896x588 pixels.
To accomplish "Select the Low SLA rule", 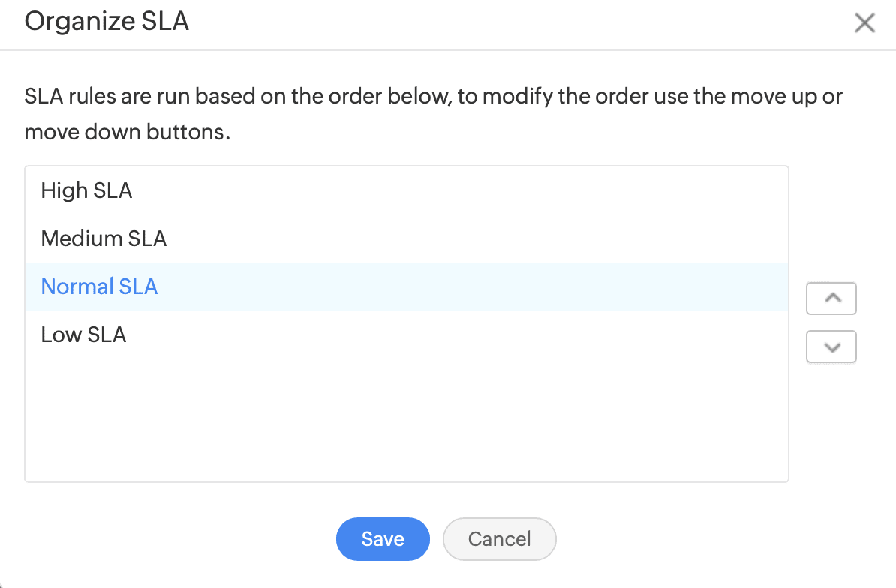I will tap(83, 334).
